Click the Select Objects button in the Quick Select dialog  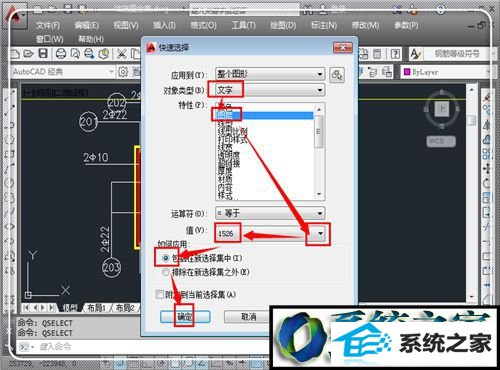point(337,75)
